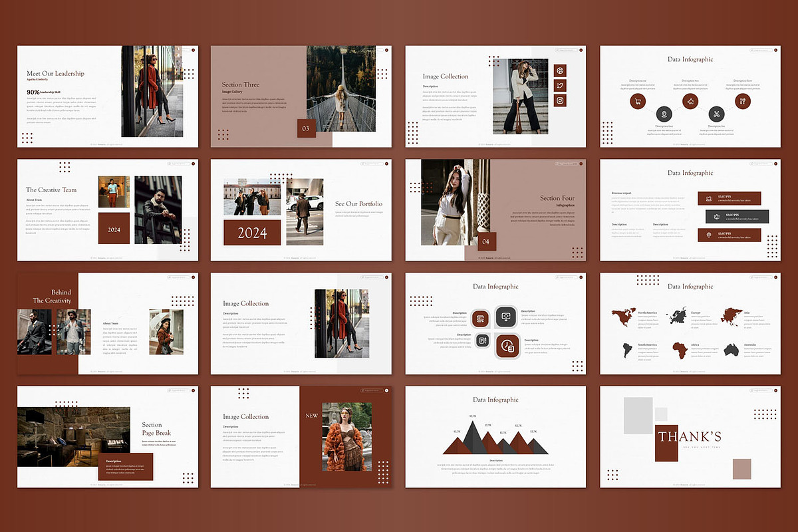Click the "Australia" label
Image resolution: width=798 pixels, height=532 pixels.
click(751, 345)
